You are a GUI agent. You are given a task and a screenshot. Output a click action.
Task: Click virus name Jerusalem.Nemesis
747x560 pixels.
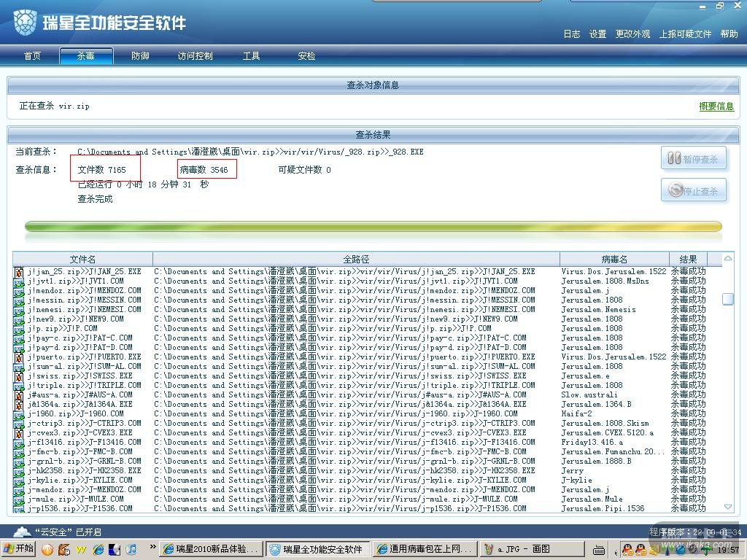pos(598,309)
